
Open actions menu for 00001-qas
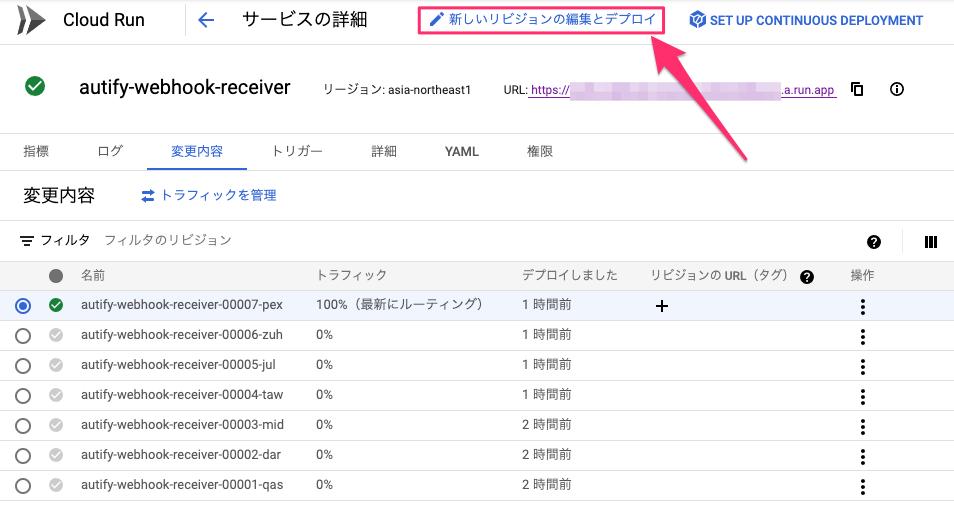pyautogui.click(x=863, y=487)
